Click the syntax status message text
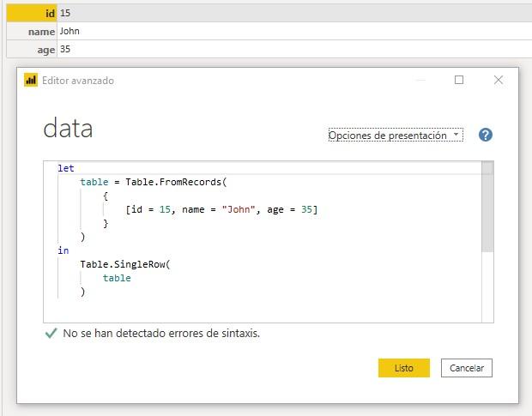The height and width of the screenshot is (416, 532). (x=161, y=334)
